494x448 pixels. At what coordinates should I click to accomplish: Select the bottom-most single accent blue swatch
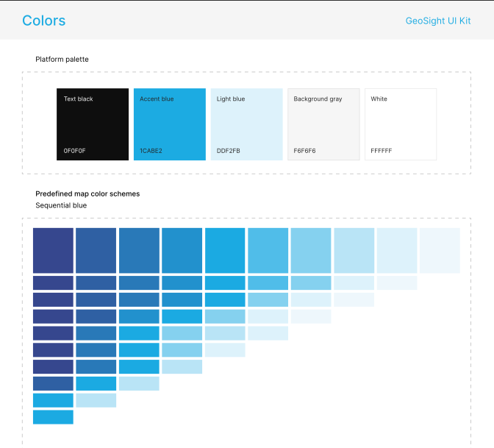pos(53,417)
